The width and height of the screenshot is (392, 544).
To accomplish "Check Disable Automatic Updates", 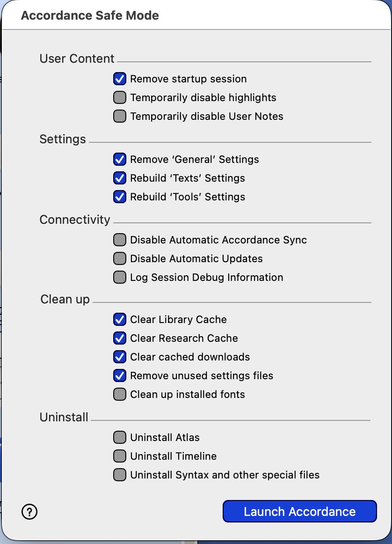I will [x=120, y=258].
